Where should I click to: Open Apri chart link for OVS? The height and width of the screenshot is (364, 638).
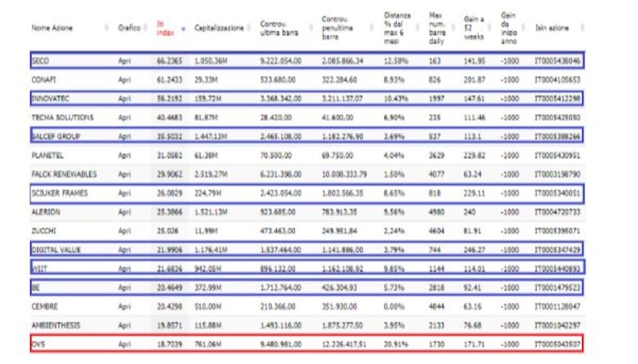point(124,344)
